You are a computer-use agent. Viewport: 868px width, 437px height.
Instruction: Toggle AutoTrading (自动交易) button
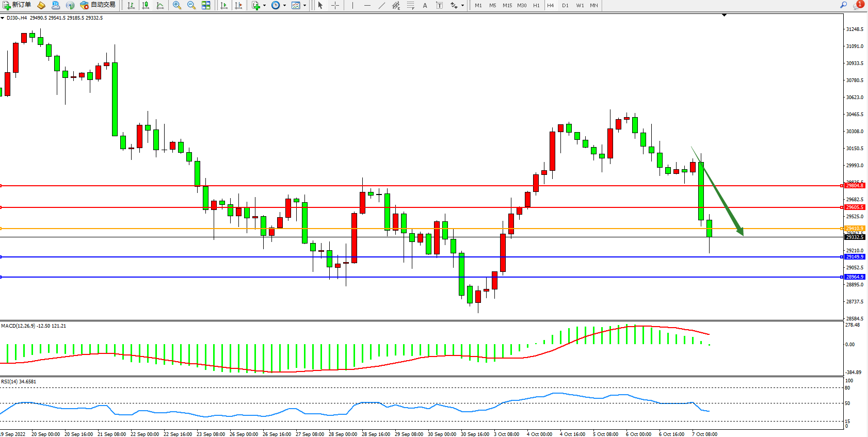tap(98, 5)
